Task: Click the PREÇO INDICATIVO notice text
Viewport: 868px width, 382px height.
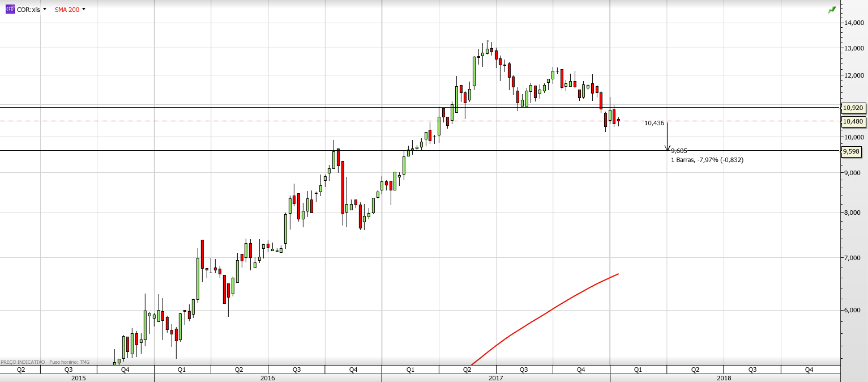Action: click(23, 362)
